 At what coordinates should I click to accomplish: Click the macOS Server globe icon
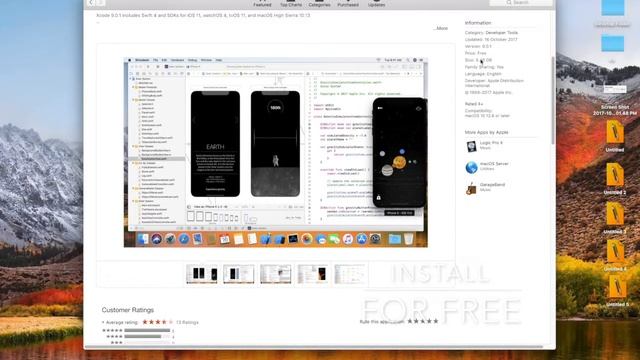471,167
